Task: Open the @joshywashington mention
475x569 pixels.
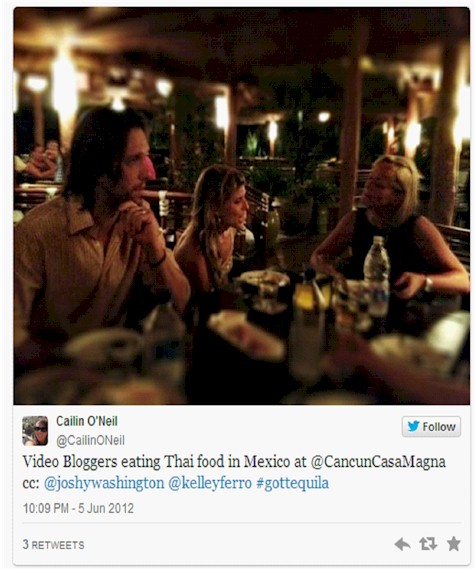Action: [104, 483]
